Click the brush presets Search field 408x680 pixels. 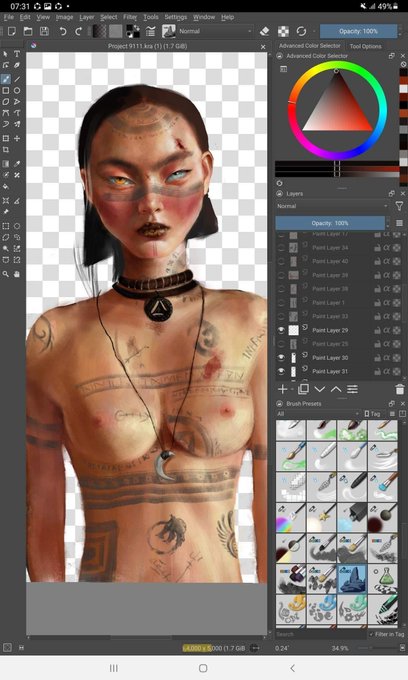coord(320,634)
